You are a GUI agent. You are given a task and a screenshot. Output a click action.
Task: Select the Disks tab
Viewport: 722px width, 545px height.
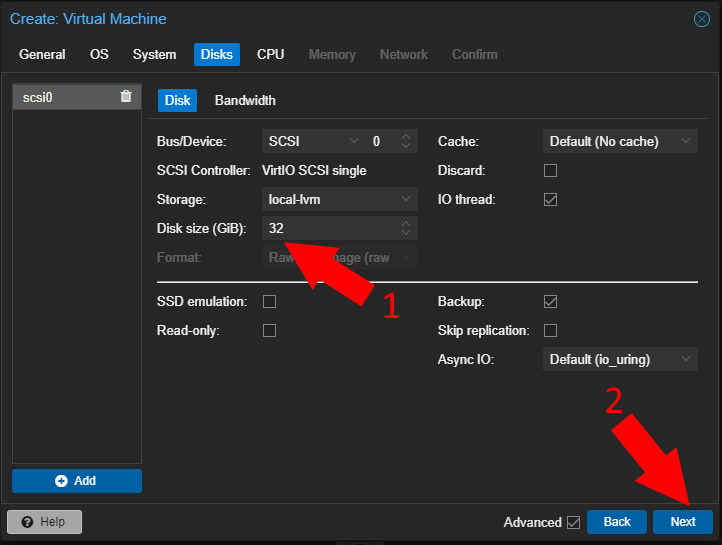[x=216, y=54]
